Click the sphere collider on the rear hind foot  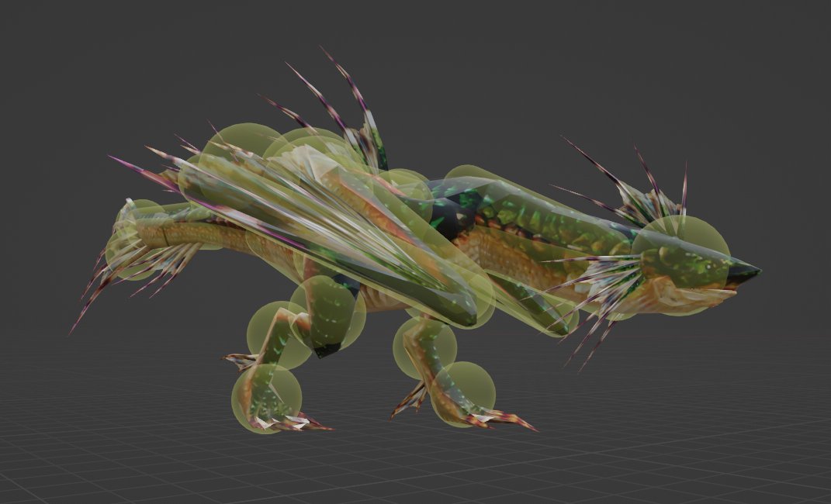[267, 399]
